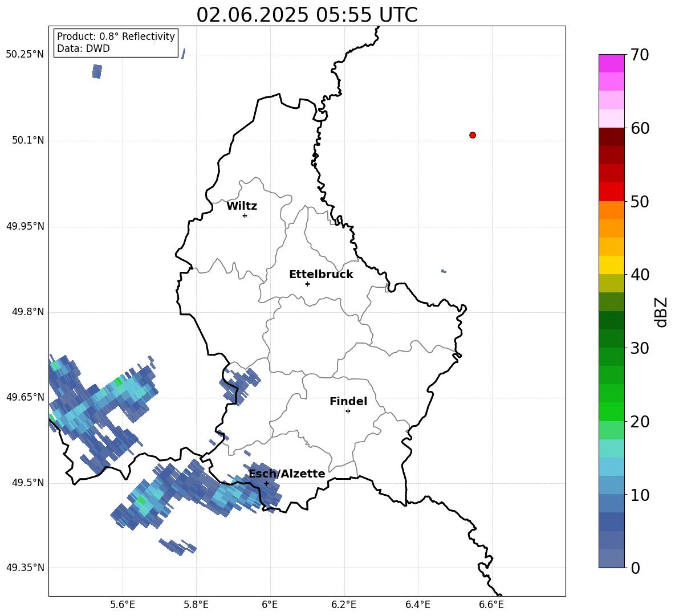The width and height of the screenshot is (675, 616).
Task: Click the 30 value on colorbar
Action: [x=640, y=348]
